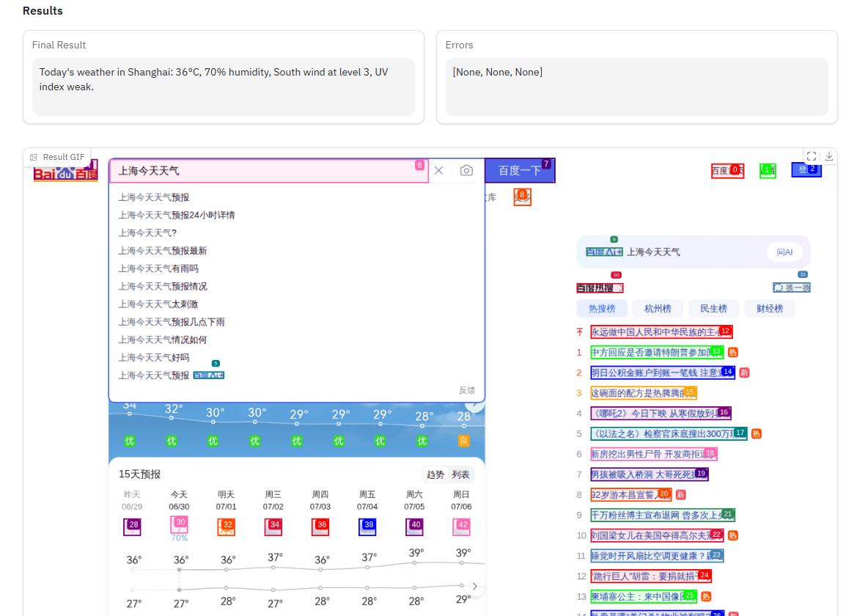
Task: Switch to 民生榜 tab
Action: point(713,308)
